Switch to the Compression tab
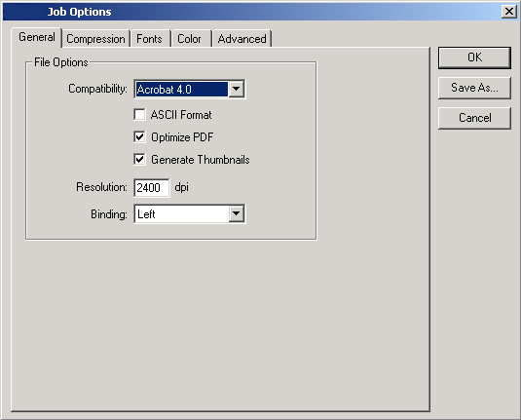521x420 pixels. (x=95, y=39)
